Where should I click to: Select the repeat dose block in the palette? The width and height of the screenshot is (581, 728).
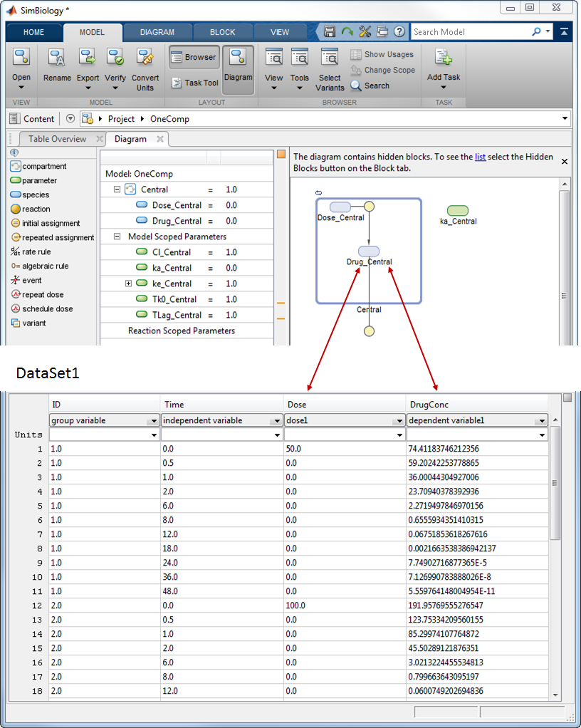point(37,294)
